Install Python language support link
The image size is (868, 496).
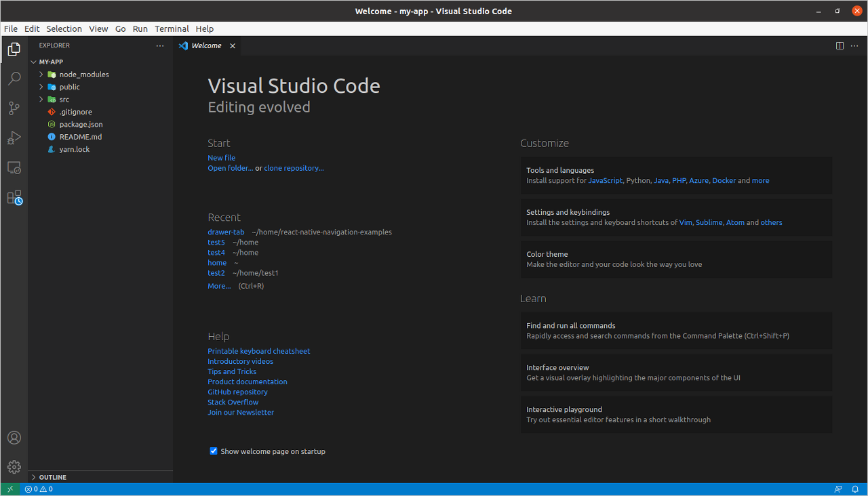[638, 181]
